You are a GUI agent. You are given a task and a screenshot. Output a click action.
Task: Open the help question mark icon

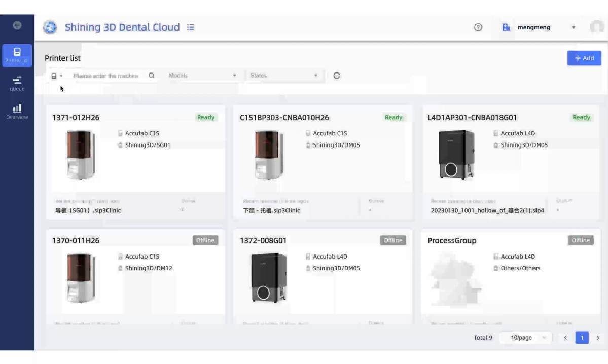478,27
